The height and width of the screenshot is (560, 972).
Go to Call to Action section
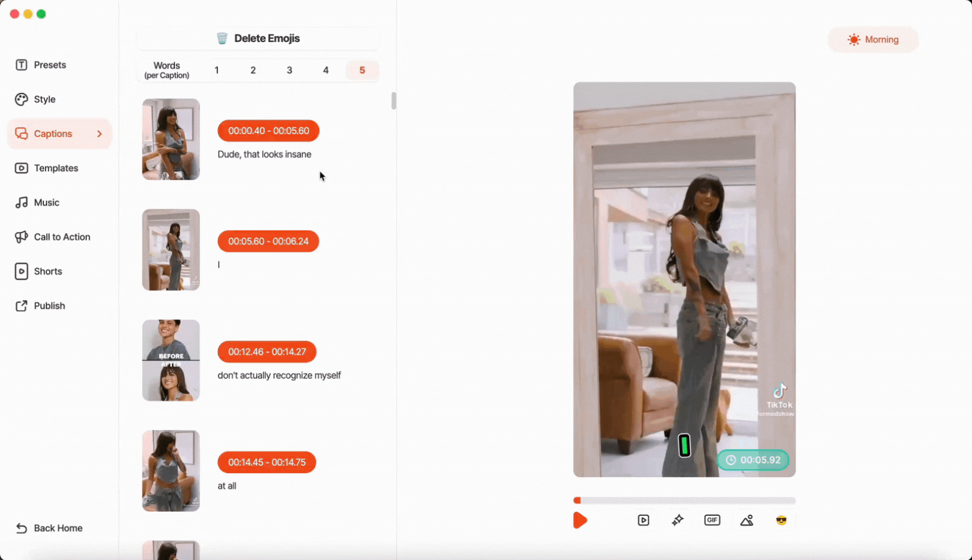pos(62,237)
